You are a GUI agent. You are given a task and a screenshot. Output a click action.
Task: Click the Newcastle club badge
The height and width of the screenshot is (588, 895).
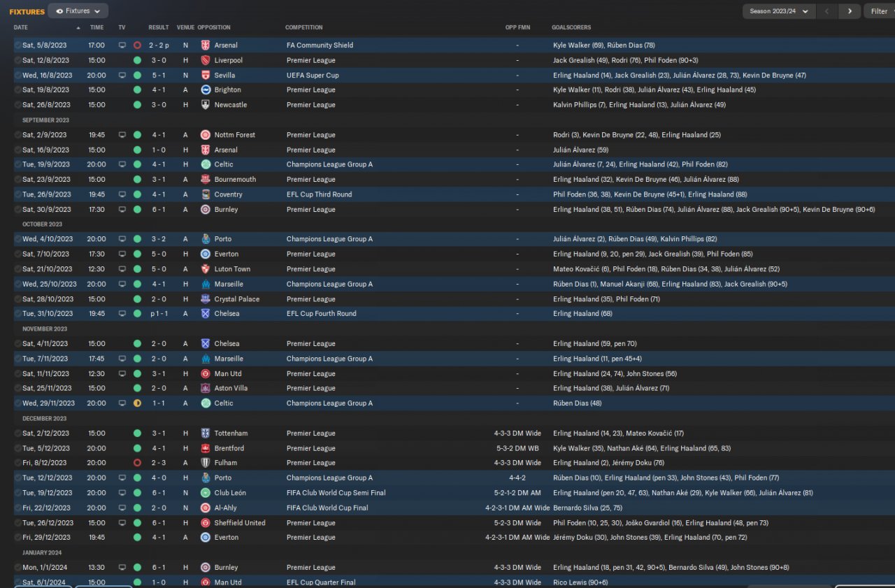(x=206, y=105)
